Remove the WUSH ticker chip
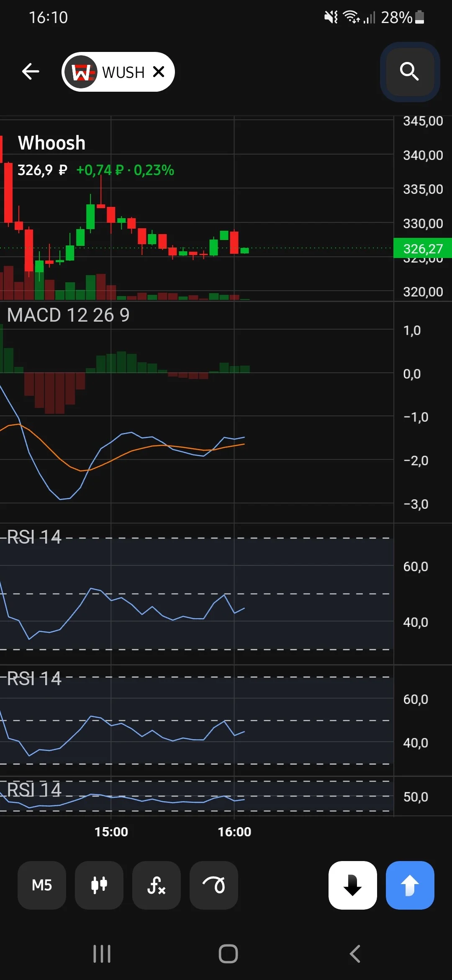 pyautogui.click(x=159, y=72)
